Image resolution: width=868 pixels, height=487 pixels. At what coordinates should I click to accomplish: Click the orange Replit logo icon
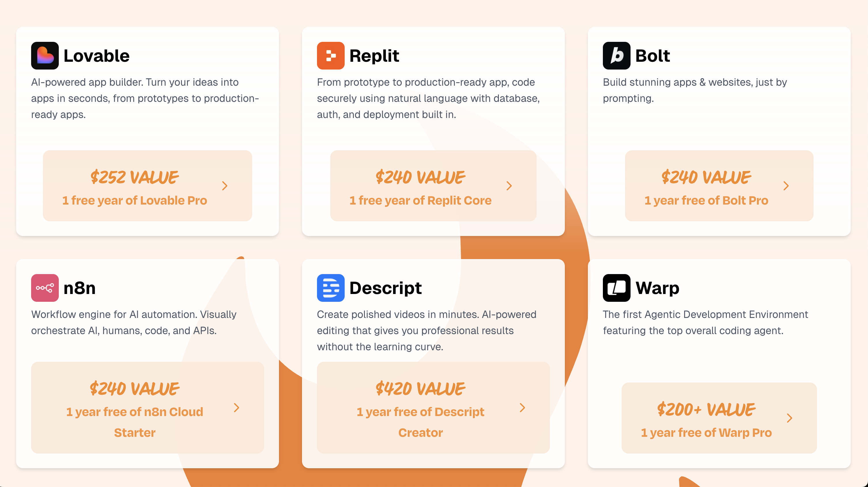[x=331, y=56]
